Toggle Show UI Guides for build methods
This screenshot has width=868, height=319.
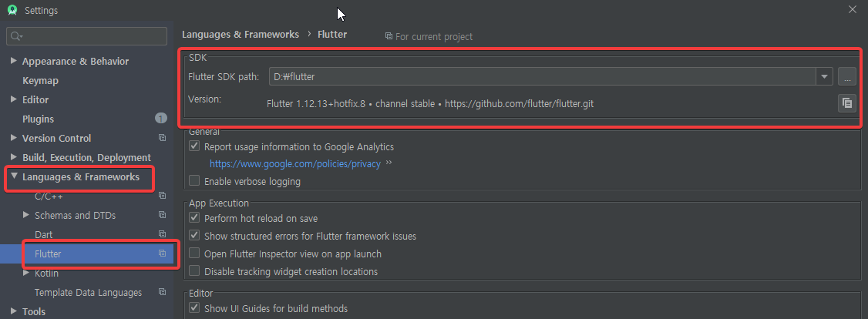(194, 308)
